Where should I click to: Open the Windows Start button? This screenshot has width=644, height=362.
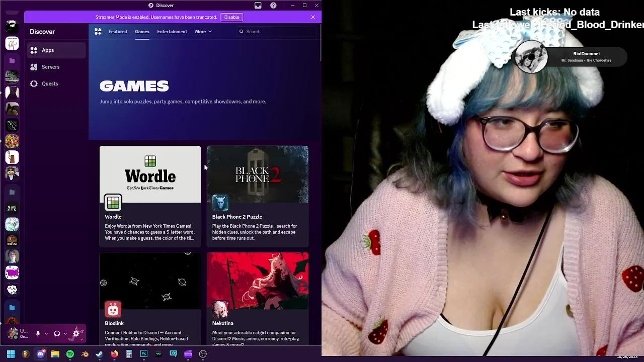pos(11,354)
